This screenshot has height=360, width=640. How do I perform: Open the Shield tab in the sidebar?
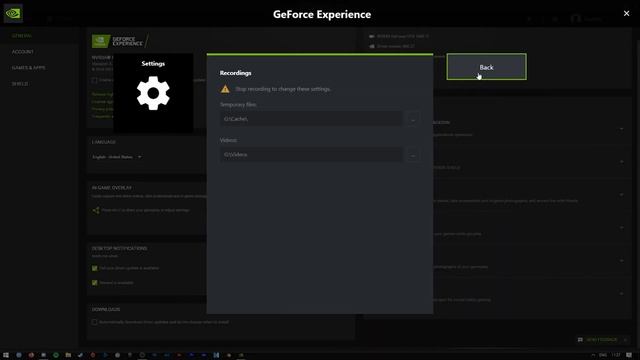point(20,84)
